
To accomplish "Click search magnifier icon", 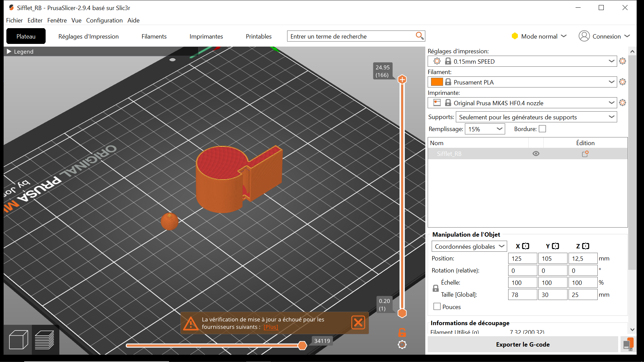I will point(419,36).
